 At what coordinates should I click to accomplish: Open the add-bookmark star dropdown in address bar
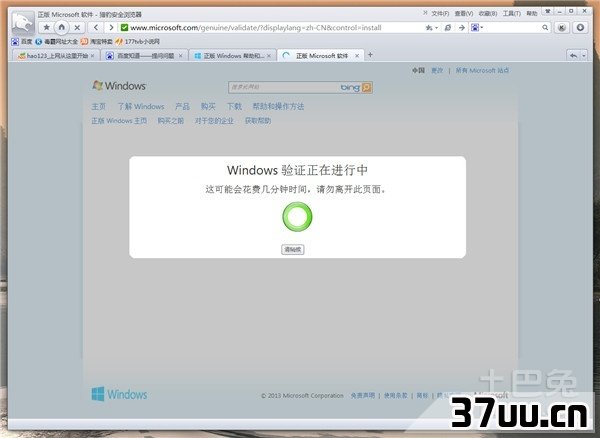click(431, 28)
